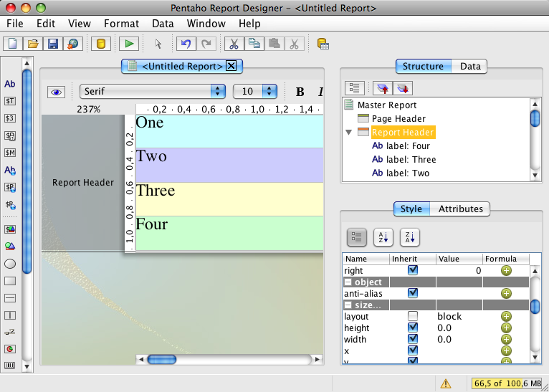
Task: Uncheck the Inherit box for right
Action: point(413,270)
